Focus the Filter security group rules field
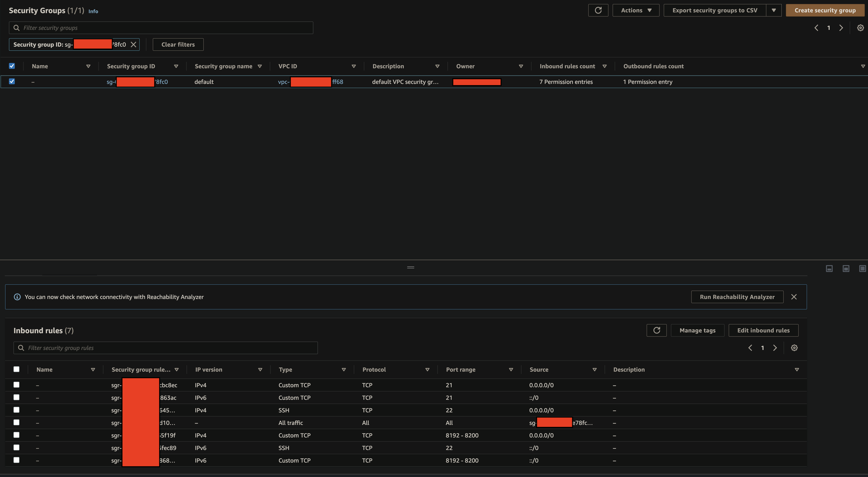Image resolution: width=868 pixels, height=477 pixels. 166,348
